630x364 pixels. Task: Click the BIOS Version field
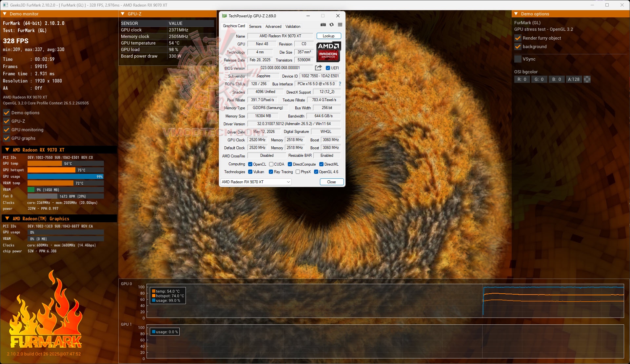(280, 68)
